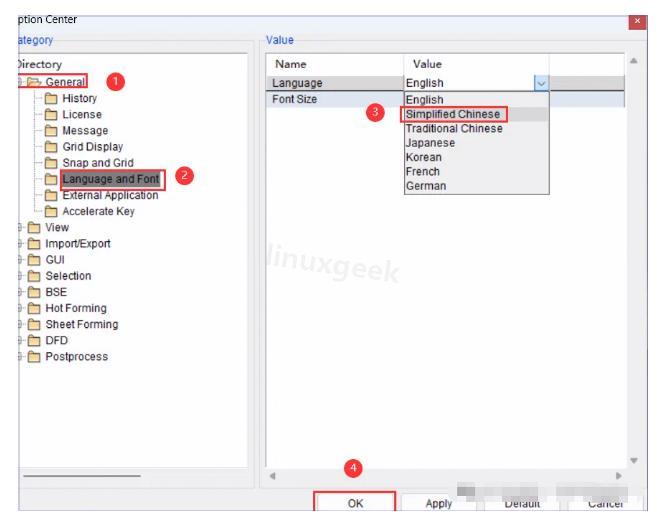Click the History folder icon
The image size is (666, 526).
pyautogui.click(x=51, y=99)
